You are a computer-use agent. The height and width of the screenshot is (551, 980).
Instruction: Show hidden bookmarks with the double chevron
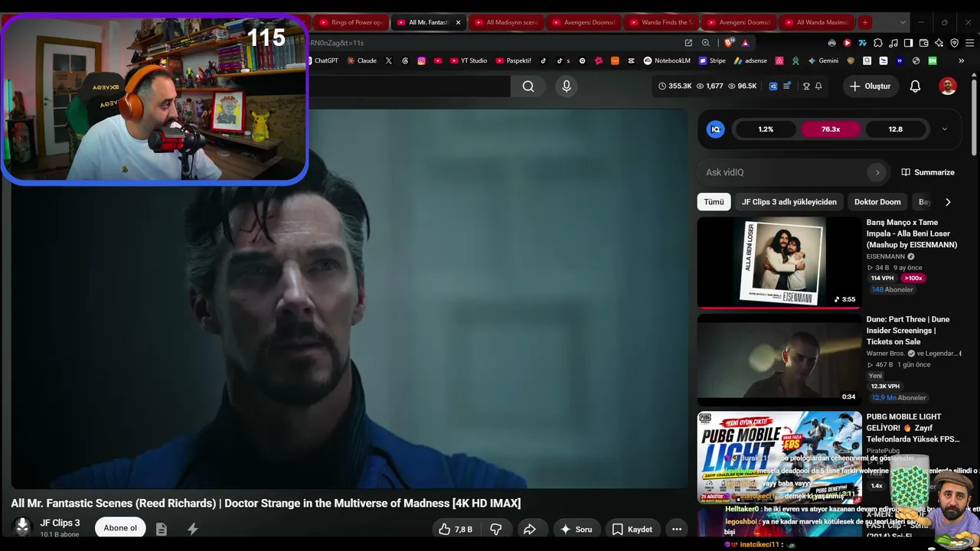coord(962,60)
